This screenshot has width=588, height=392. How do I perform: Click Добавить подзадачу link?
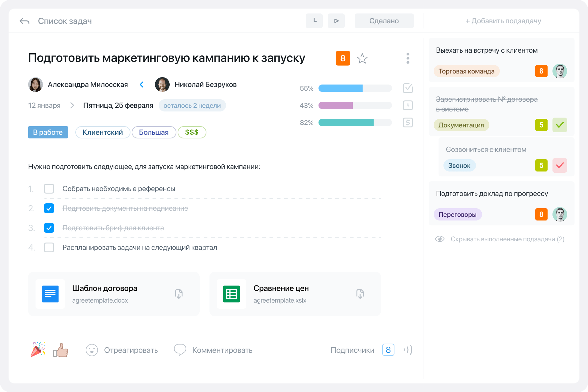(503, 21)
